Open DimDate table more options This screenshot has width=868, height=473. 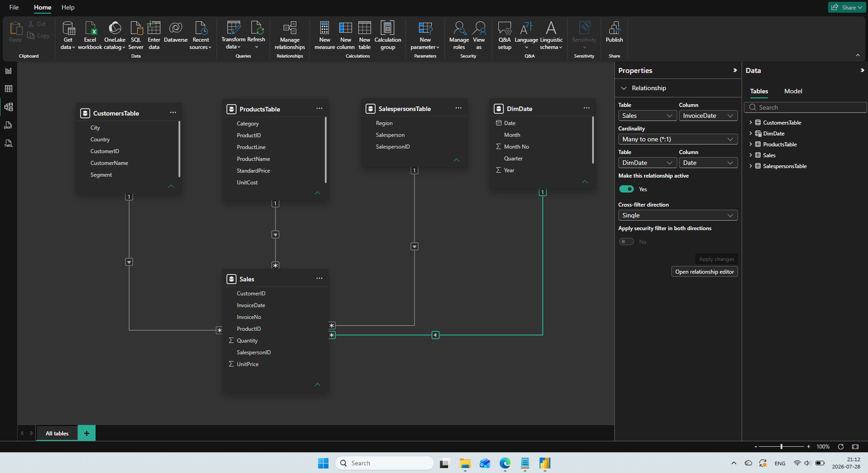[x=586, y=108]
